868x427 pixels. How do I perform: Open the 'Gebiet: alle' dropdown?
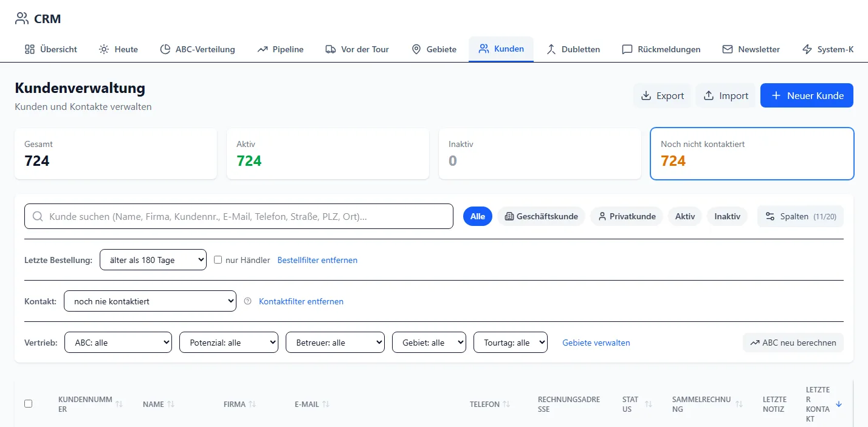click(429, 343)
